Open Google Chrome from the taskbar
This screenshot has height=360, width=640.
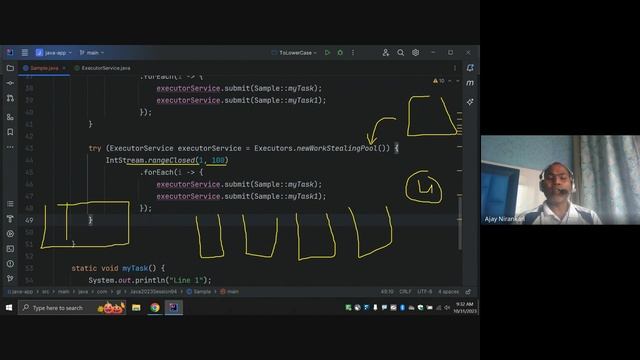(x=155, y=308)
